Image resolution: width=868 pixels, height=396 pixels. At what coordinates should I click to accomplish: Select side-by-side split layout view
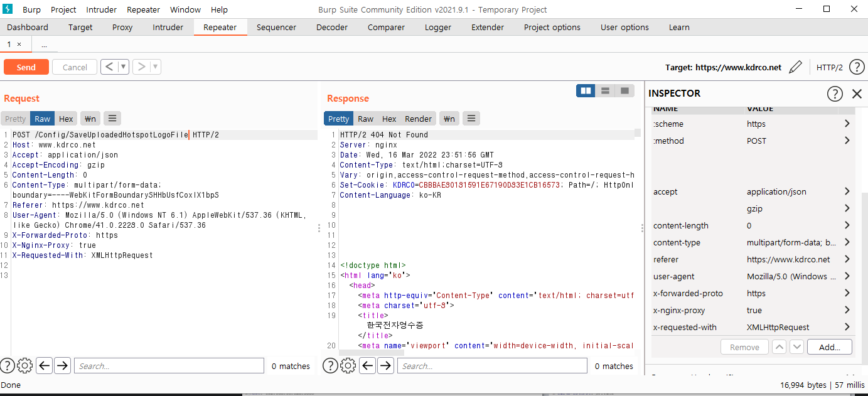[586, 91]
